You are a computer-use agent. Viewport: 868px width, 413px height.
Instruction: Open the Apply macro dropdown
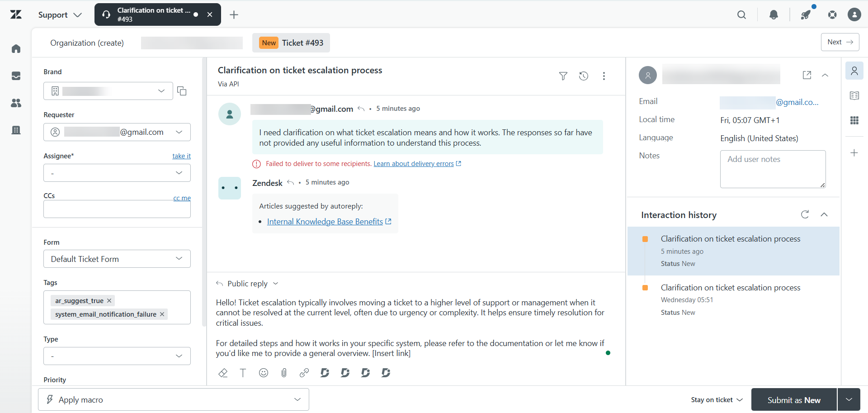click(x=174, y=400)
